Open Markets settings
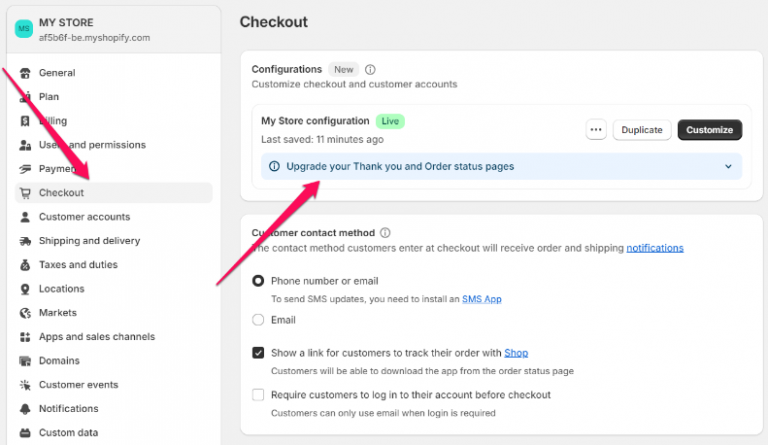The width and height of the screenshot is (768, 445). click(114, 313)
